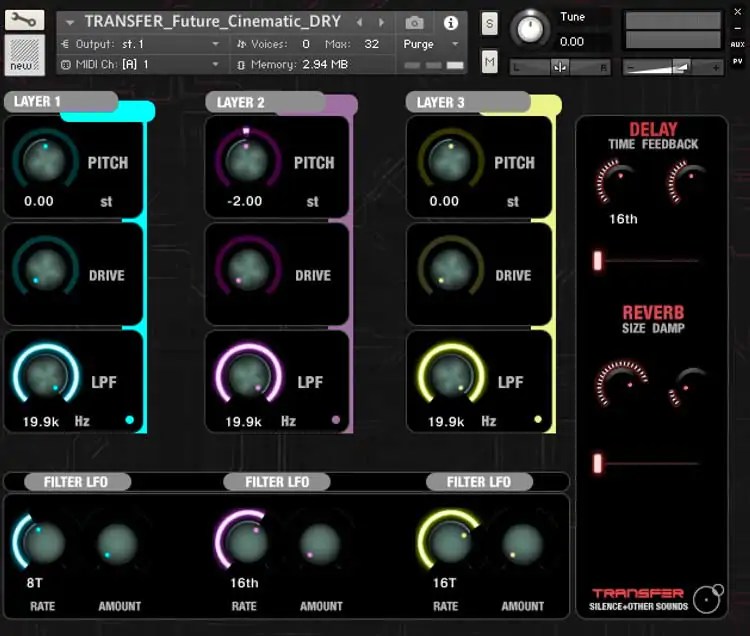The width and height of the screenshot is (750, 636).
Task: Click Layer 3 Pitch knob
Action: (450, 160)
